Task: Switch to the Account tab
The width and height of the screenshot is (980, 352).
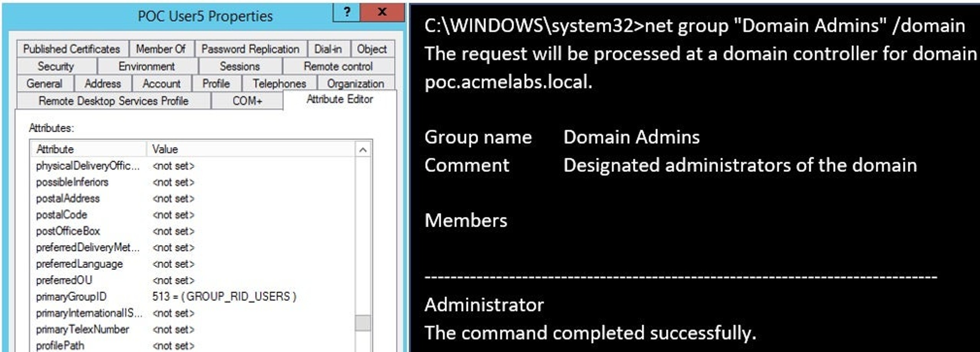Action: 161,83
